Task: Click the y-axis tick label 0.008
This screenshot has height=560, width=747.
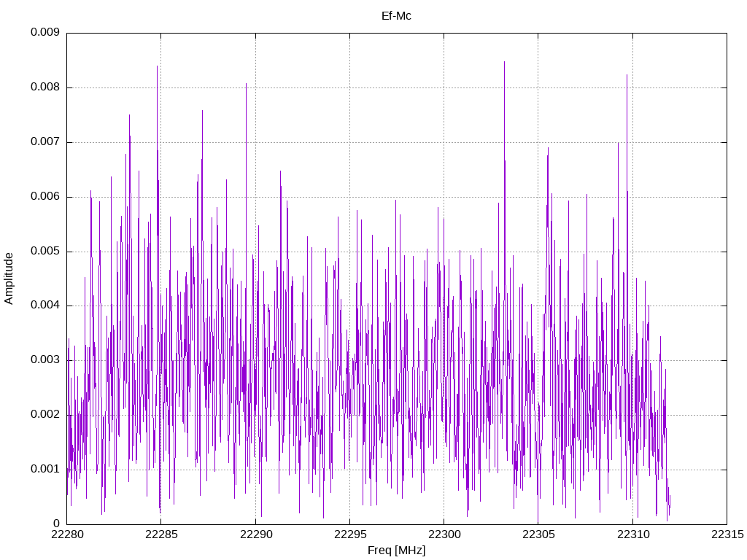Action: 45,87
